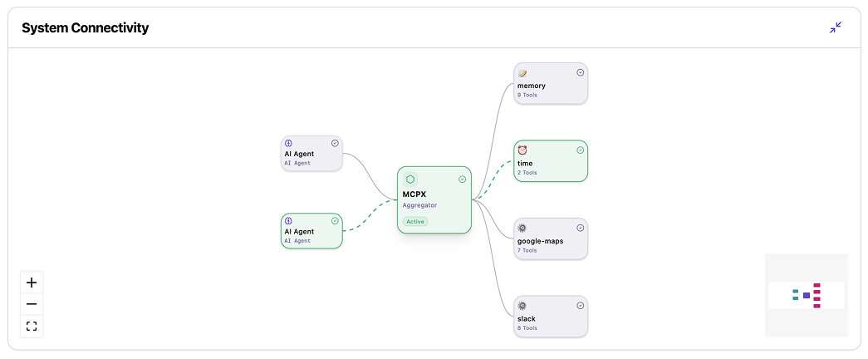Click the "2 Tools" text
Image resolution: width=868 pixels, height=359 pixels.
pos(527,173)
